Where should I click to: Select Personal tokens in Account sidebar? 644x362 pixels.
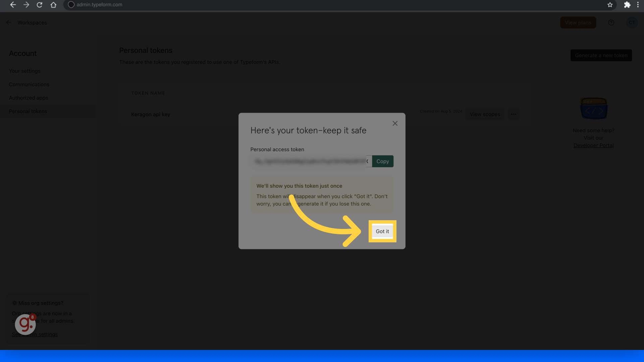pos(47,111)
